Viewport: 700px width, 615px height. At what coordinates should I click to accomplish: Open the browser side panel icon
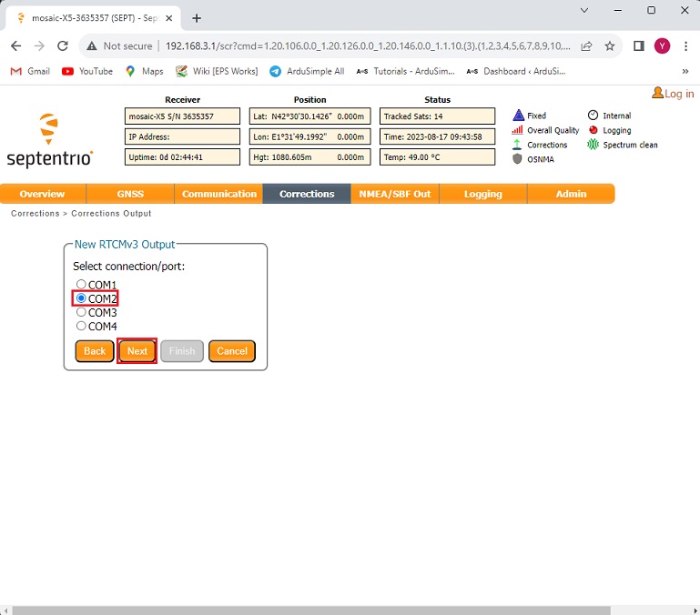639,45
